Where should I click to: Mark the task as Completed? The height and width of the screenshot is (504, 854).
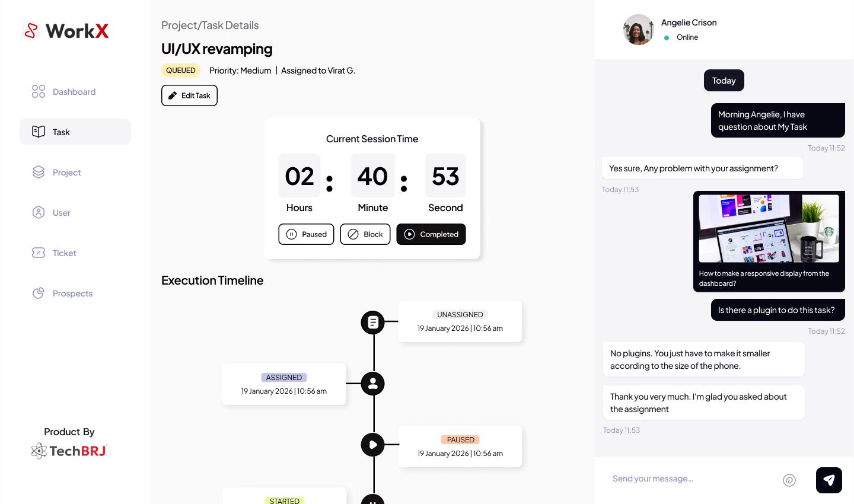(x=431, y=234)
